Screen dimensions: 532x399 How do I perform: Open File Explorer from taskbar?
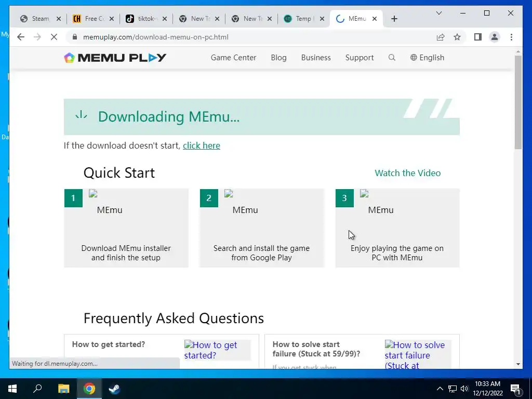click(63, 389)
